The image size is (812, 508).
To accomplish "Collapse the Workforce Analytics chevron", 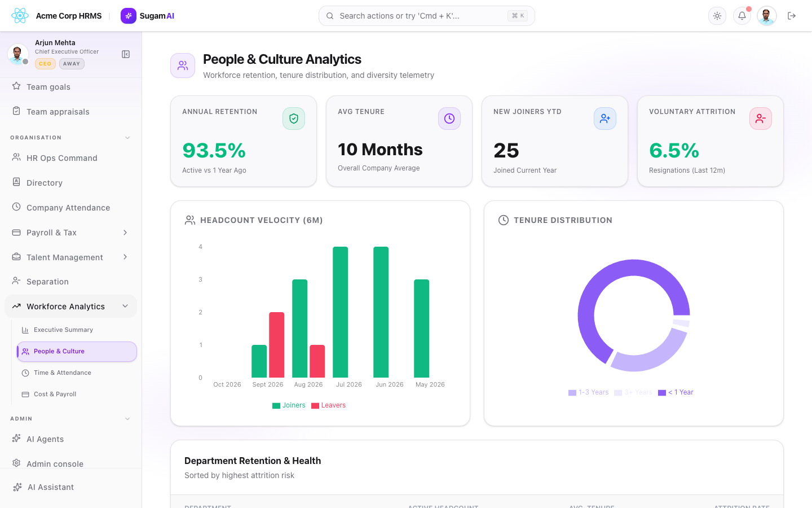I will (125, 306).
